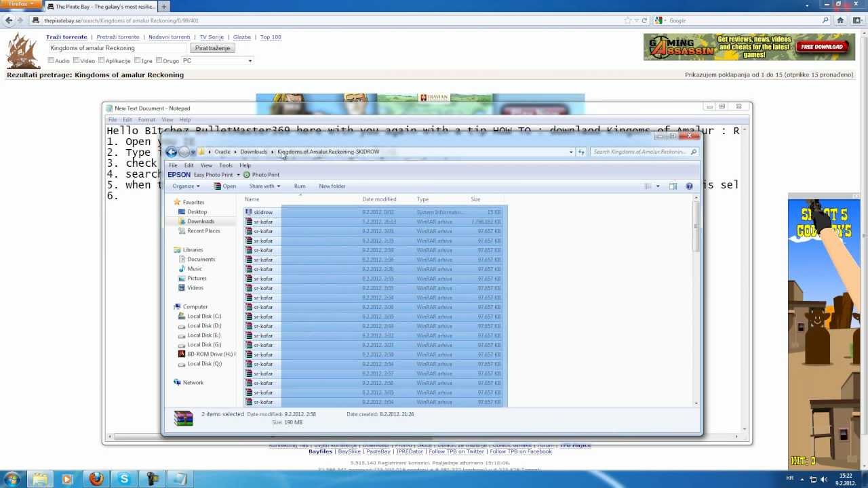Enable the Audio checkbox
The height and width of the screenshot is (488, 868).
coord(51,60)
